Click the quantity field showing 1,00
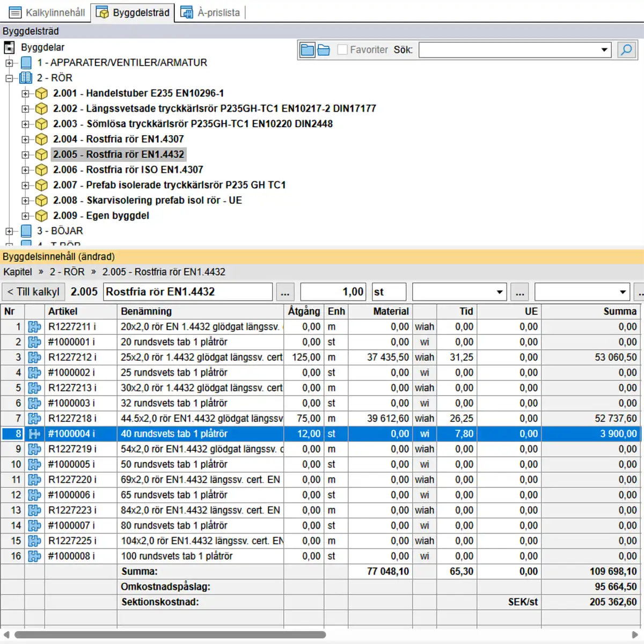 (x=333, y=292)
